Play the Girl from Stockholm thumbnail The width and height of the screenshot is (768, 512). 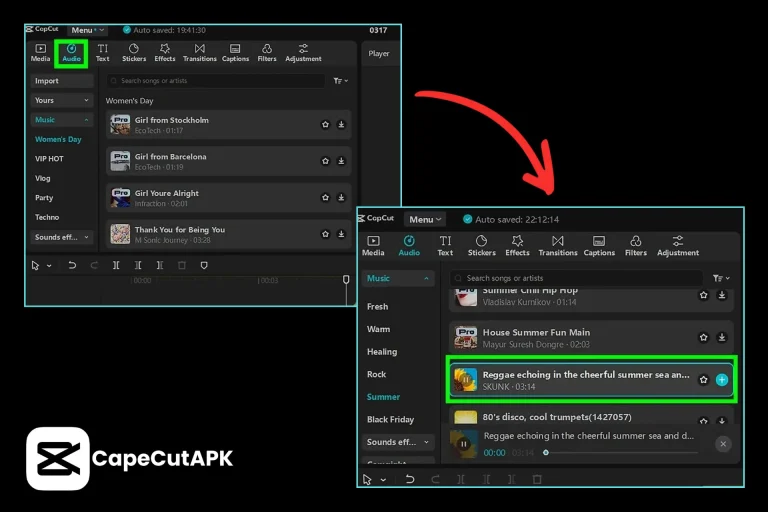pos(120,124)
